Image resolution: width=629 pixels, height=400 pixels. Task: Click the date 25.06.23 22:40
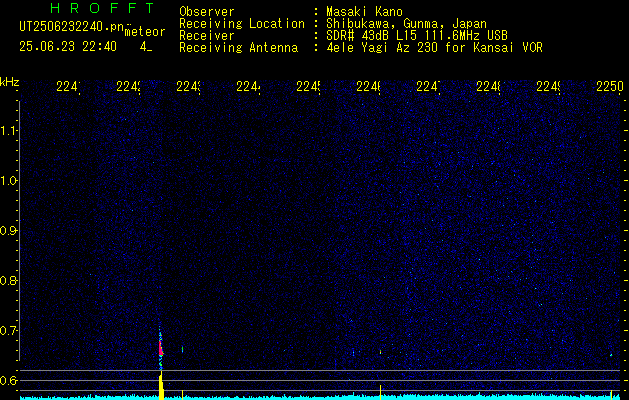pos(68,47)
